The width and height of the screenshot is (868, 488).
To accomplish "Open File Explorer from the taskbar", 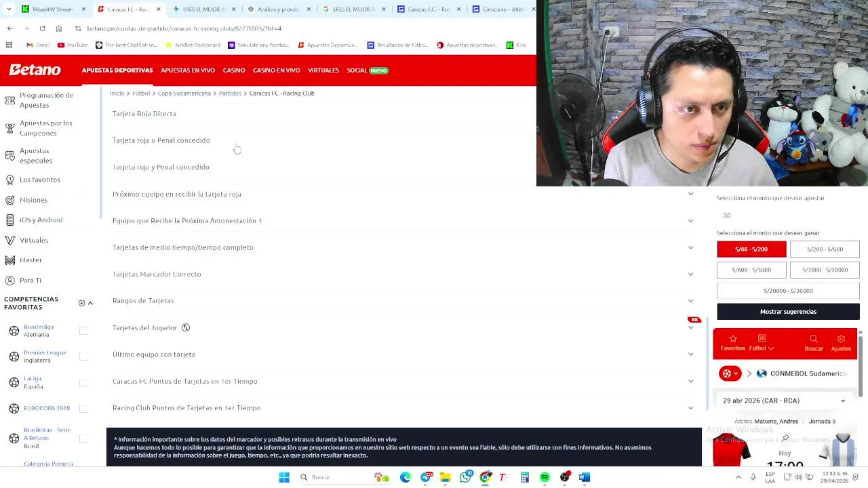I will [x=446, y=477].
